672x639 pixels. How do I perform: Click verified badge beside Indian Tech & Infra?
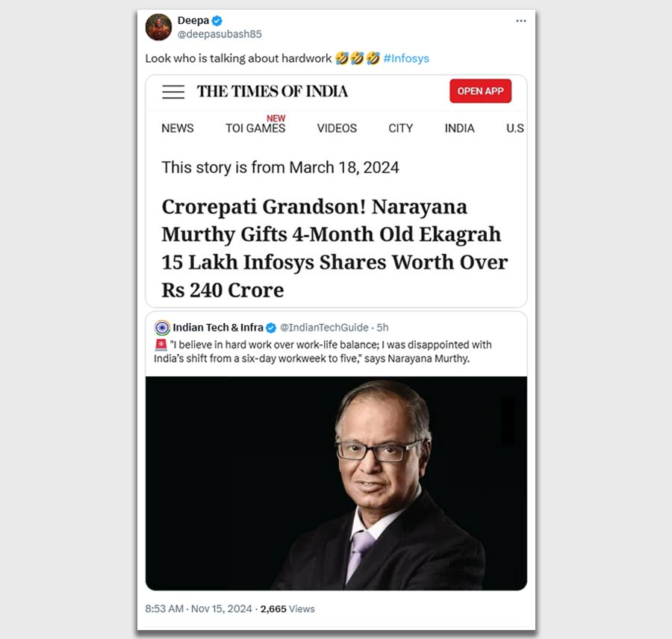(x=271, y=328)
